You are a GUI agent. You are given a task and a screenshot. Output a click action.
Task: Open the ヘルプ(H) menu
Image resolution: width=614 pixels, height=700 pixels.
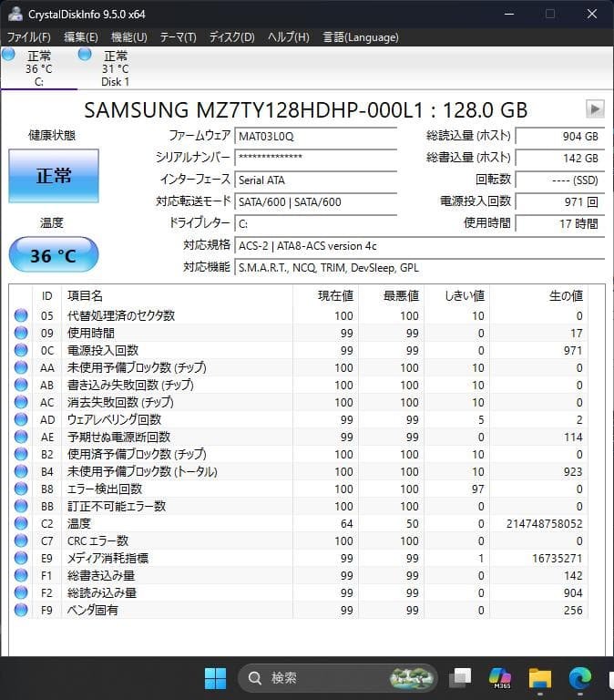point(288,37)
